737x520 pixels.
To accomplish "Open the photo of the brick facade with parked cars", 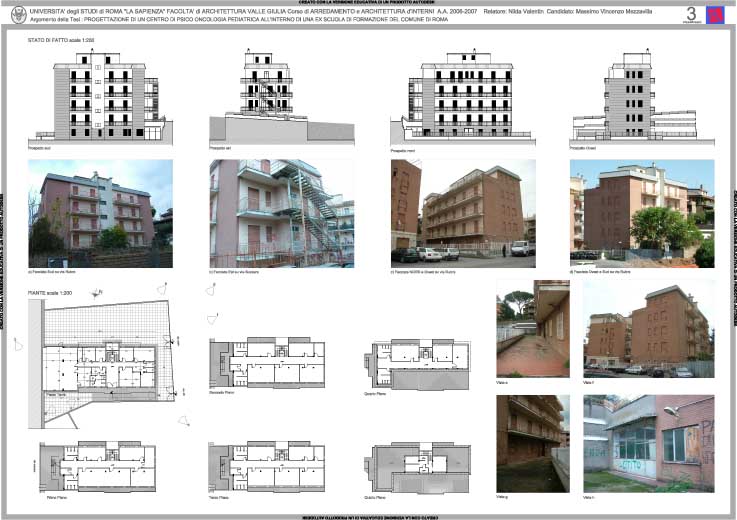I will (463, 213).
